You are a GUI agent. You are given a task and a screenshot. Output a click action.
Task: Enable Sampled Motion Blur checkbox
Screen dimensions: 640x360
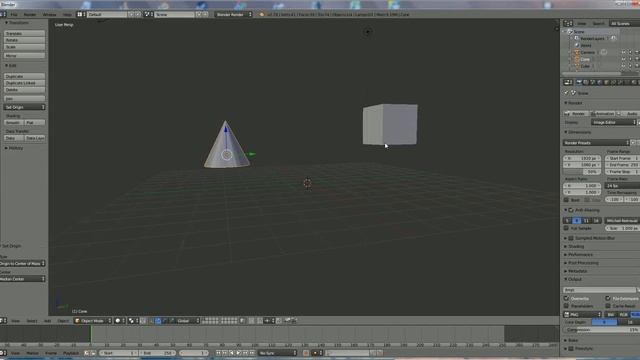click(571, 238)
